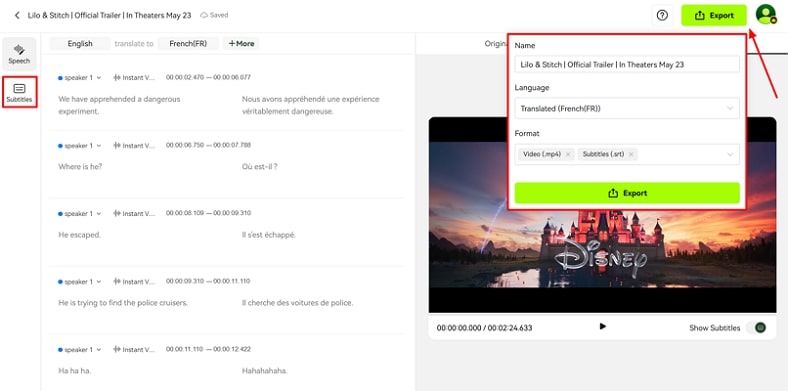Click timestamp 00:00:02.470 — 00:00:06.077
788x391 pixels.
tap(208, 77)
